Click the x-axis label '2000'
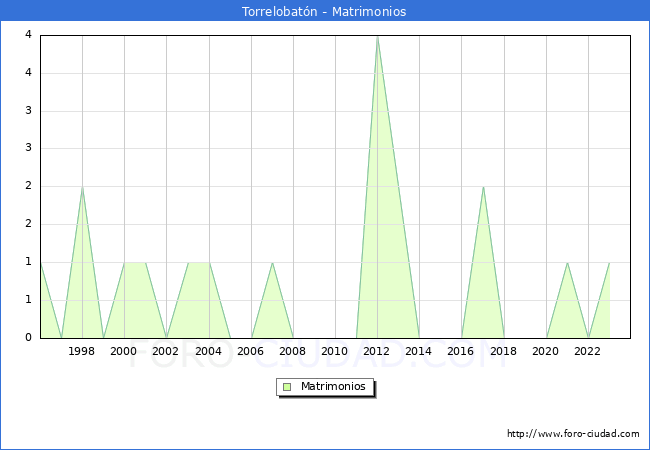The image size is (650, 450). coord(123,351)
